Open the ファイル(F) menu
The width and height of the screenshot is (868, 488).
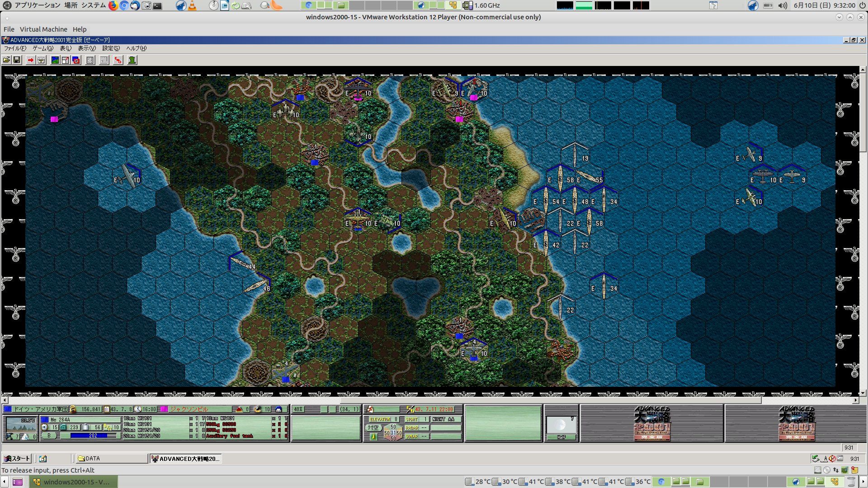pos(15,48)
